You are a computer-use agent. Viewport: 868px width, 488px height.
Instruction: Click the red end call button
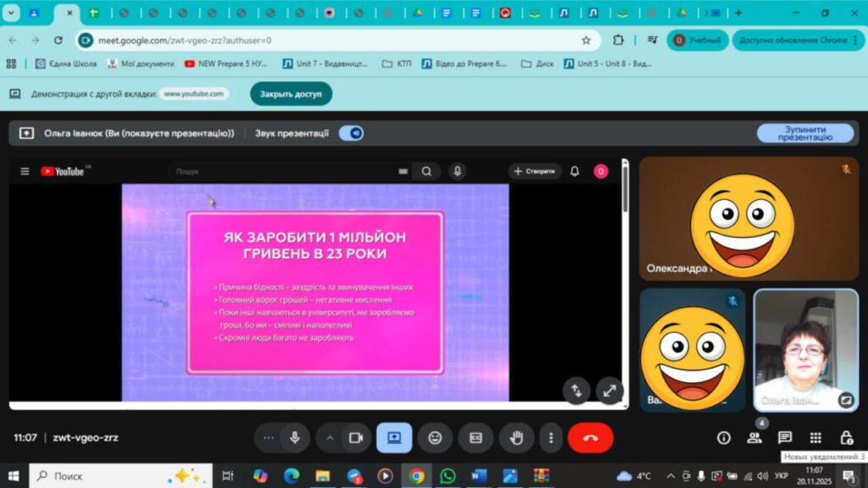591,438
